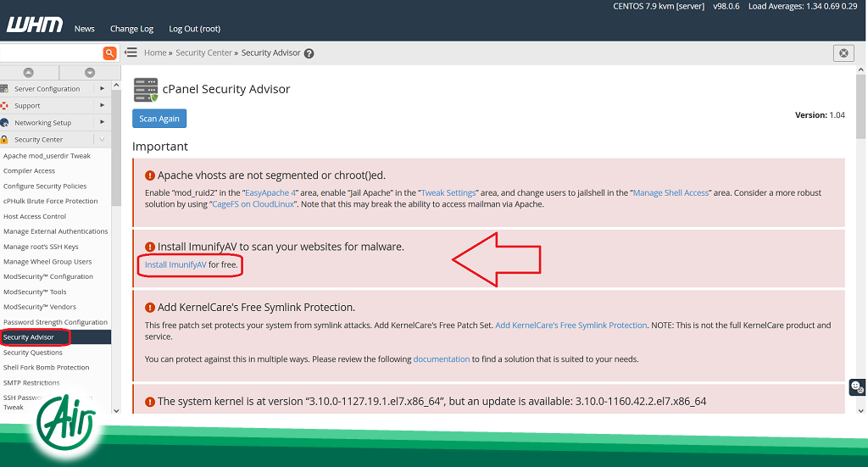Click the sidebar scrollbar up arrow

pos(115,85)
